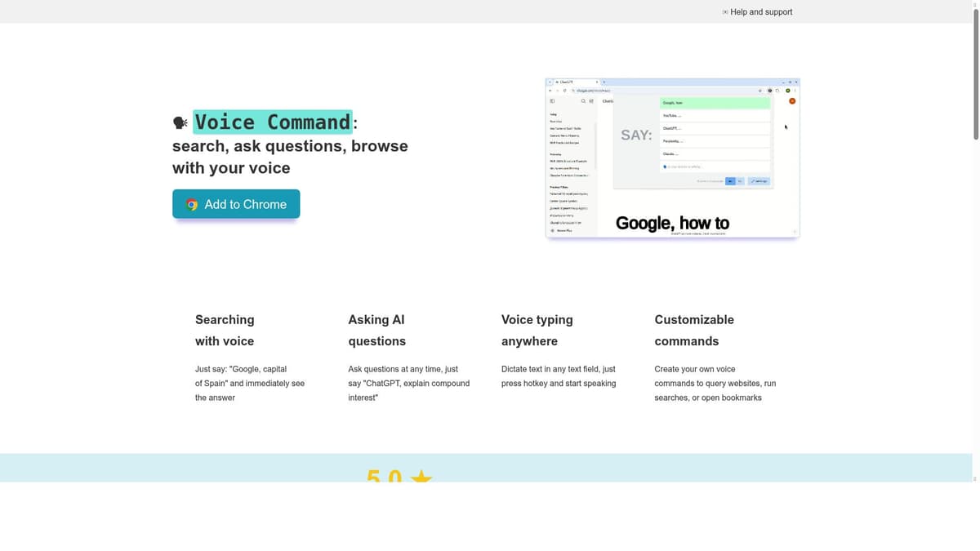Click the settings button in the voice overlay
This screenshot has height=551, width=980.
pos(759,181)
